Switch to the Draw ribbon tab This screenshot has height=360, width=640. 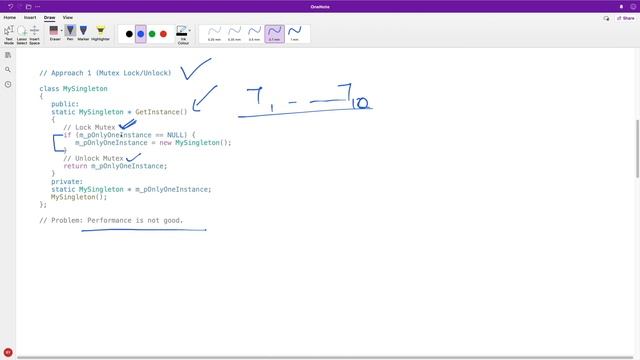coord(49,18)
